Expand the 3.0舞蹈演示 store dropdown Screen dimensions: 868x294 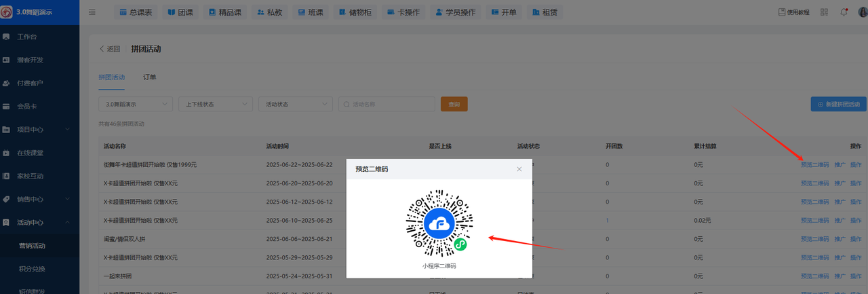tap(136, 105)
